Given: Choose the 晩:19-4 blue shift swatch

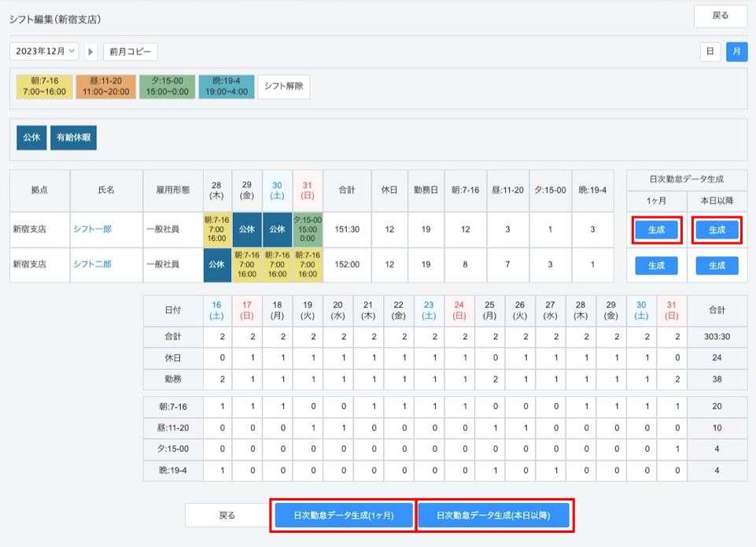Looking at the screenshot, I should pos(227,87).
